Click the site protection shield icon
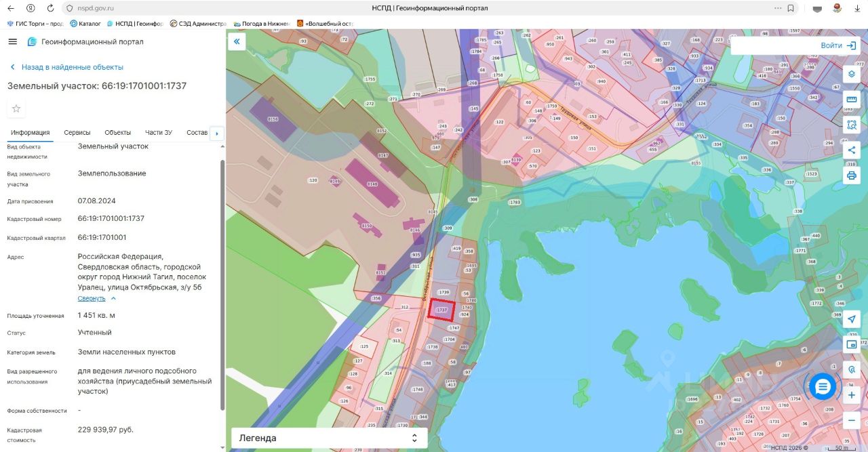This screenshot has width=868, height=452. pyautogui.click(x=68, y=8)
